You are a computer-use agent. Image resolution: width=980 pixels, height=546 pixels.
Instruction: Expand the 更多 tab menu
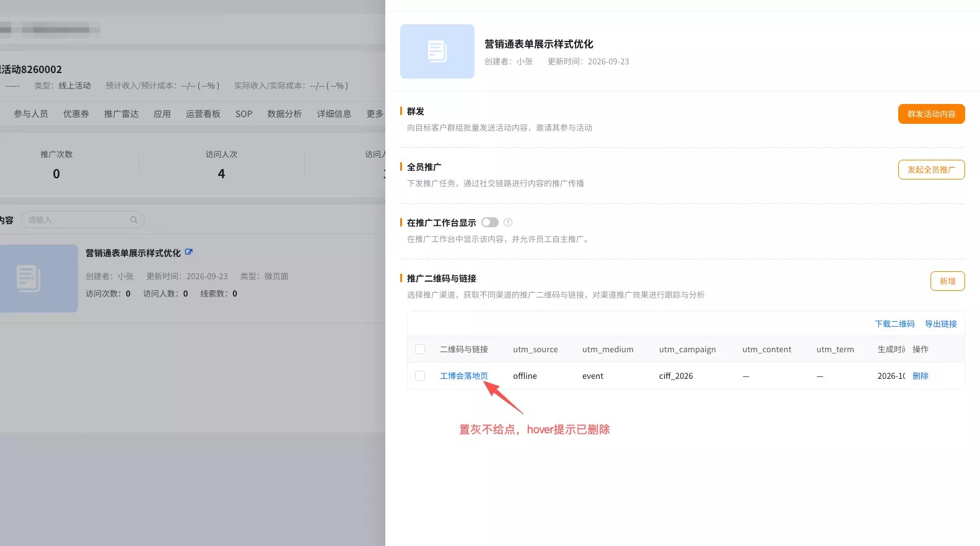tap(375, 114)
